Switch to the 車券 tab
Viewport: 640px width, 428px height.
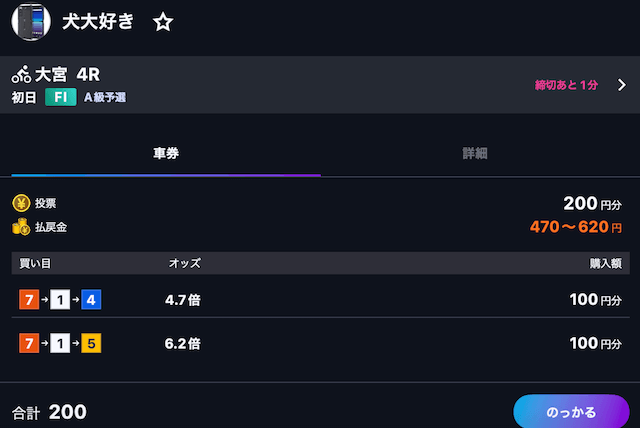(x=166, y=154)
